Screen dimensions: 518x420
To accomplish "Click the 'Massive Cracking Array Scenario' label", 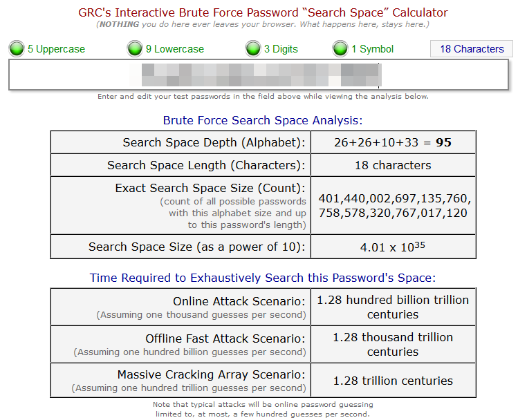I will [x=212, y=374].
